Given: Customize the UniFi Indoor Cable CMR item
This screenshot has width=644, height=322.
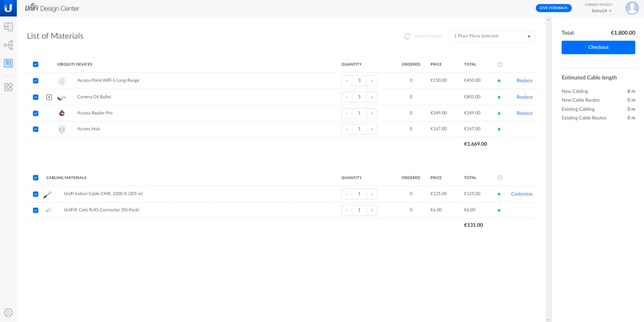Looking at the screenshot, I should [x=521, y=194].
